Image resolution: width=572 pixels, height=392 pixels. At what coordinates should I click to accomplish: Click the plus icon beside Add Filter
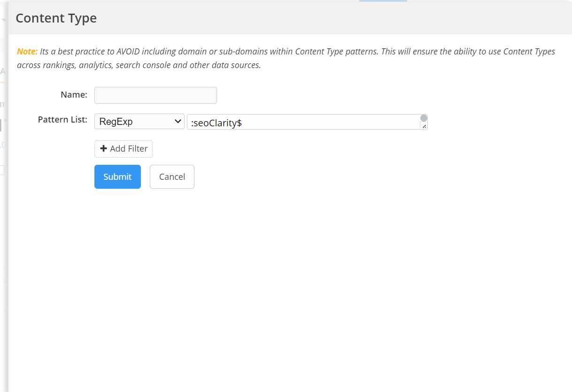coord(104,149)
